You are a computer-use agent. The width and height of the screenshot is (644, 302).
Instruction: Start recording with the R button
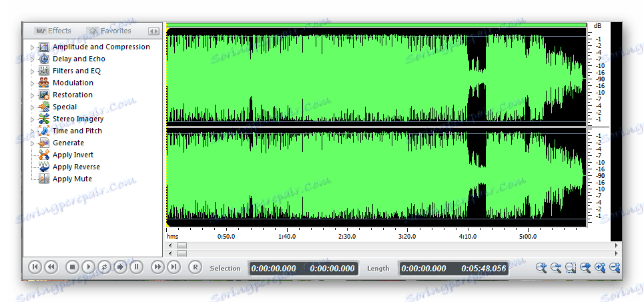[195, 267]
